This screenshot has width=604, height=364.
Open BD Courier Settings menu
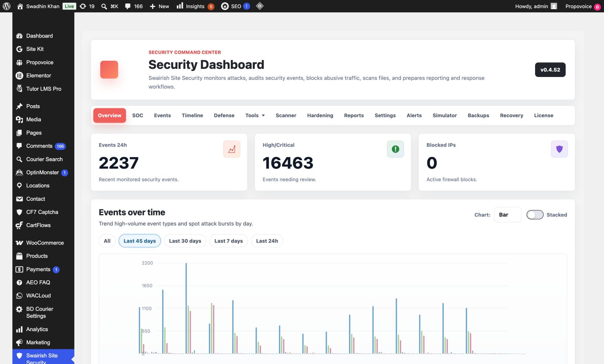pyautogui.click(x=43, y=313)
